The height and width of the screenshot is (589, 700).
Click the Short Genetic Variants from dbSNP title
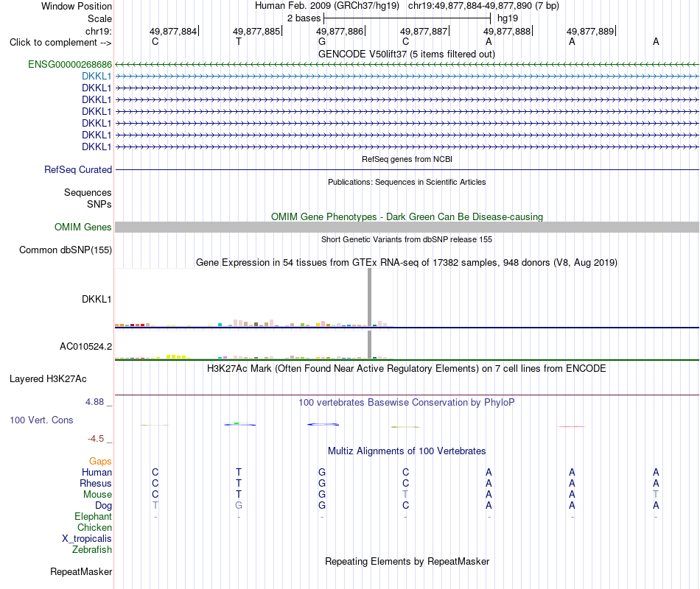(407, 239)
